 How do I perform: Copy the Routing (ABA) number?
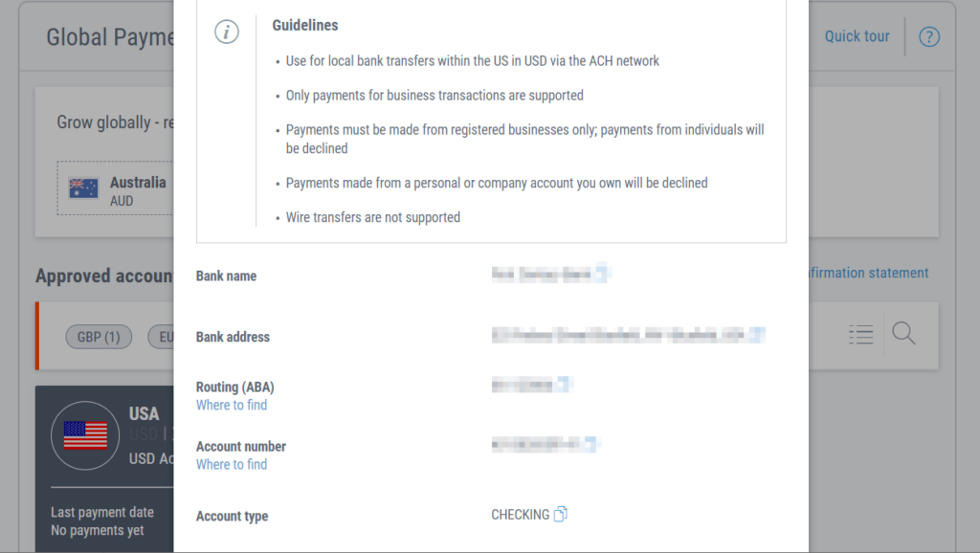pos(565,385)
